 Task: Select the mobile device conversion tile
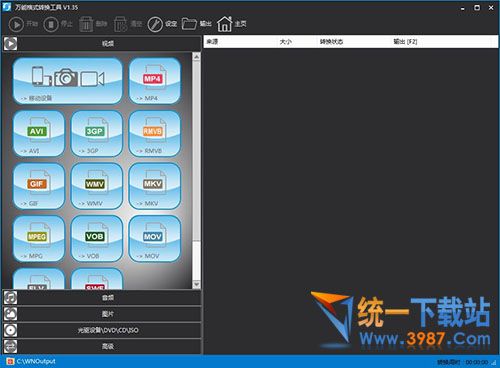pyautogui.click(x=68, y=81)
